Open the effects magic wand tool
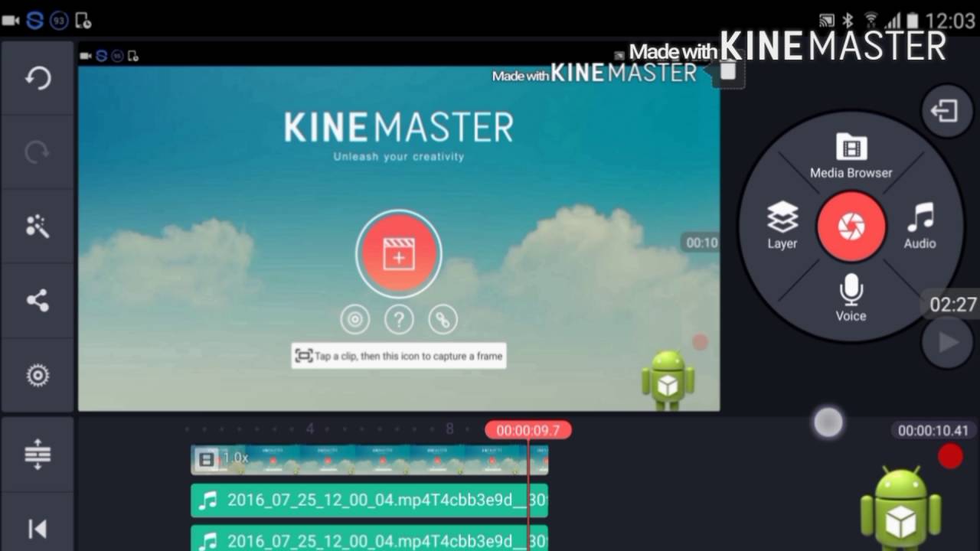Screen dimensions: 980x551 [x=38, y=227]
